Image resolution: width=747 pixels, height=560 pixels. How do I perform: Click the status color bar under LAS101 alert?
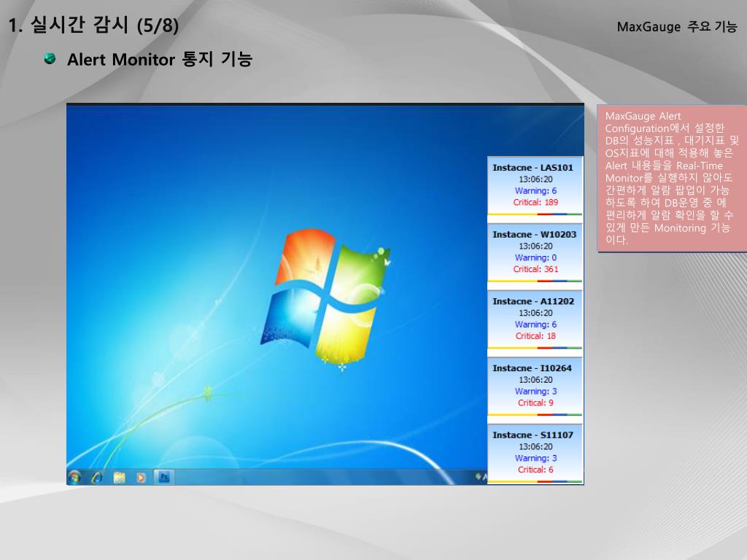pos(535,214)
